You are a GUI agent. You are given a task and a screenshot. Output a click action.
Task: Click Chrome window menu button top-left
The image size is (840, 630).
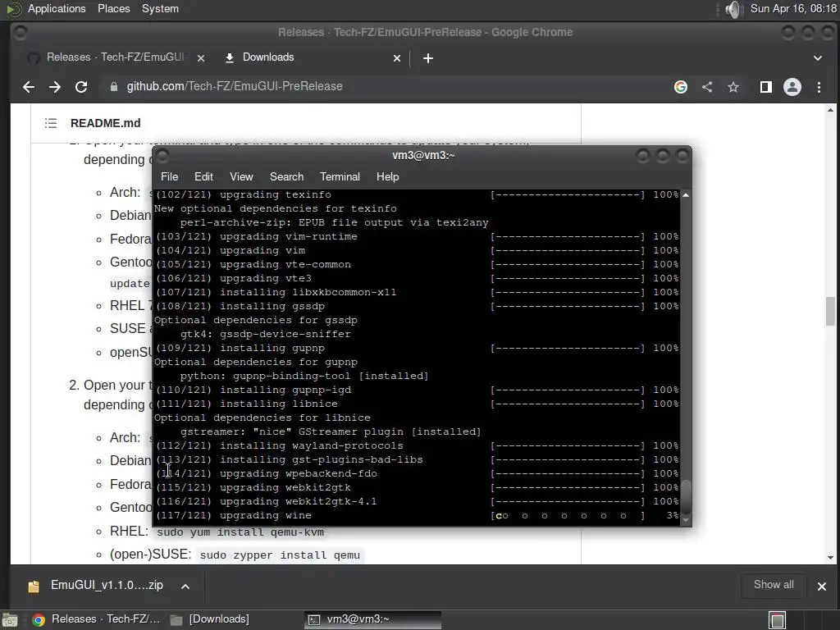(x=20, y=33)
